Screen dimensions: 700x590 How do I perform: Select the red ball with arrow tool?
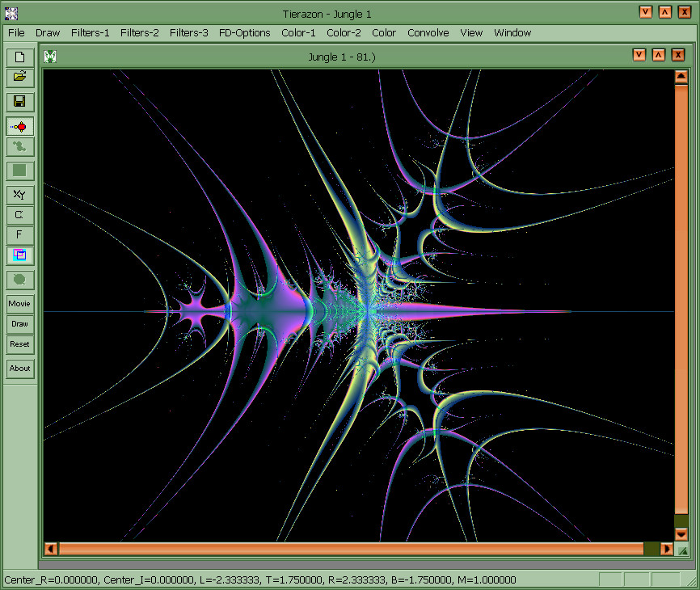click(20, 127)
